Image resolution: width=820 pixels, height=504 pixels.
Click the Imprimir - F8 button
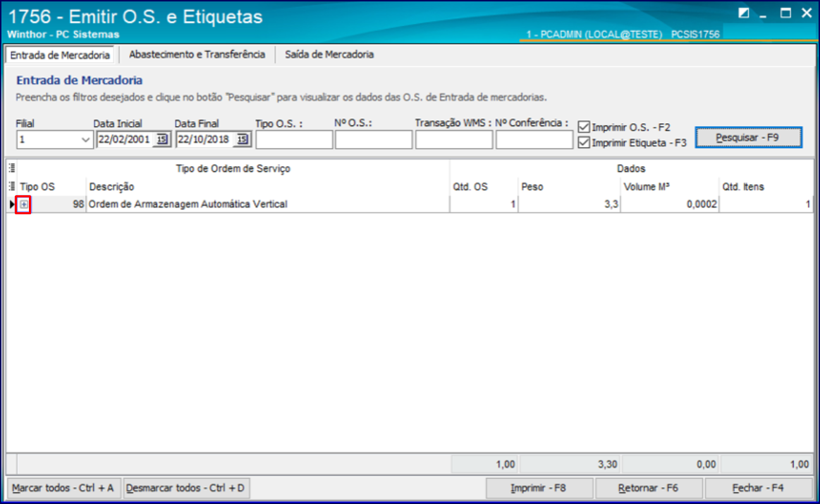tap(539, 488)
